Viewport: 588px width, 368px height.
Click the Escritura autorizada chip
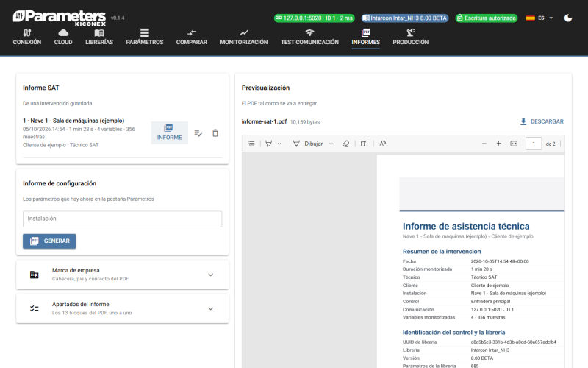pos(487,18)
